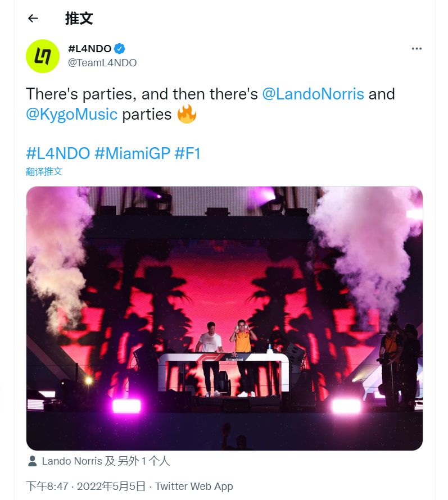Click the 推文 page title

pos(79,19)
